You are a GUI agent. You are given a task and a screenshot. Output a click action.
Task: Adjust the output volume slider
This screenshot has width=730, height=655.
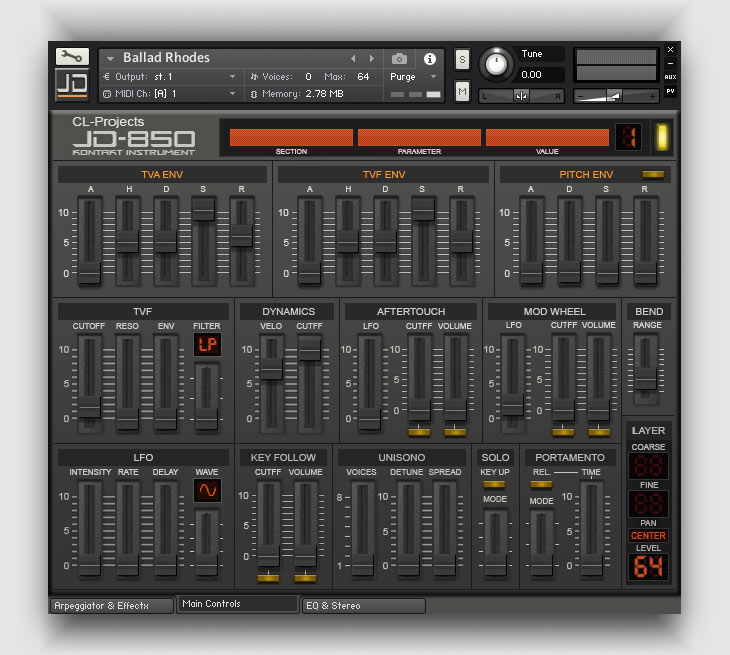click(x=615, y=96)
